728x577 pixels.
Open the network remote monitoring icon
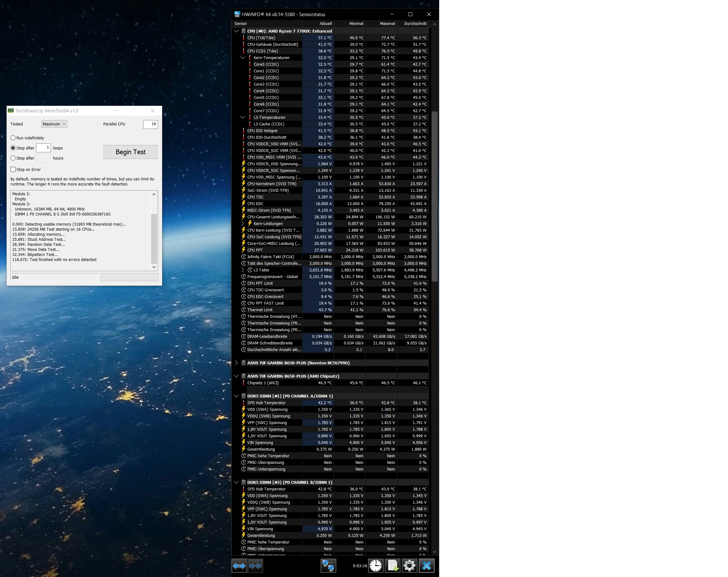pos(328,566)
